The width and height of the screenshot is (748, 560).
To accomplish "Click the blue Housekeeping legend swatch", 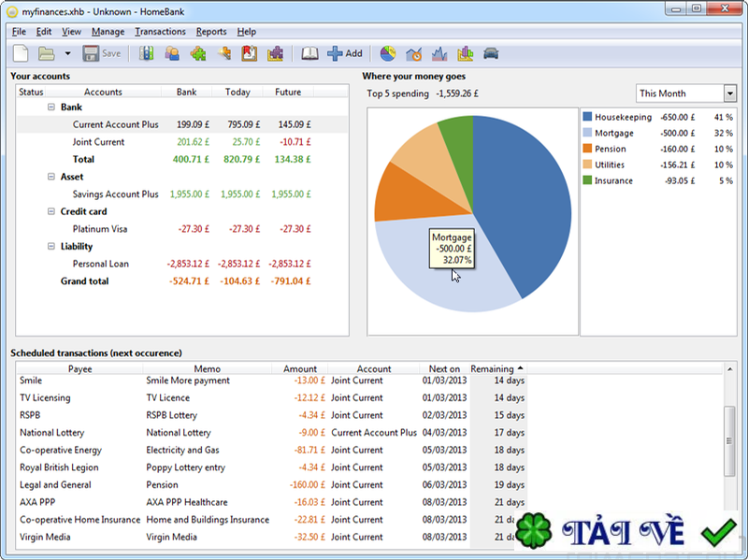I will (587, 117).
